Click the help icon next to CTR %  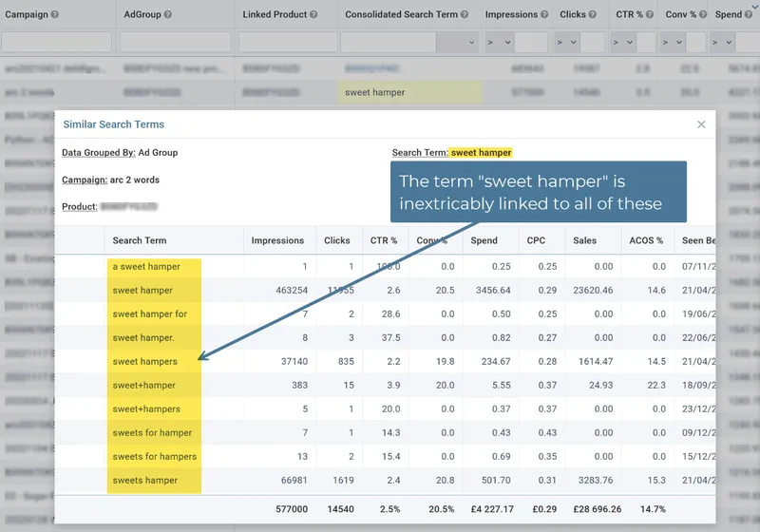(x=652, y=15)
